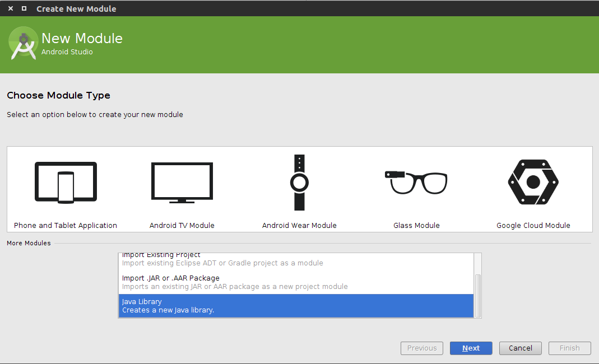This screenshot has height=364, width=599.
Task: Click the Google Cloud Module label
Action: coord(533,225)
